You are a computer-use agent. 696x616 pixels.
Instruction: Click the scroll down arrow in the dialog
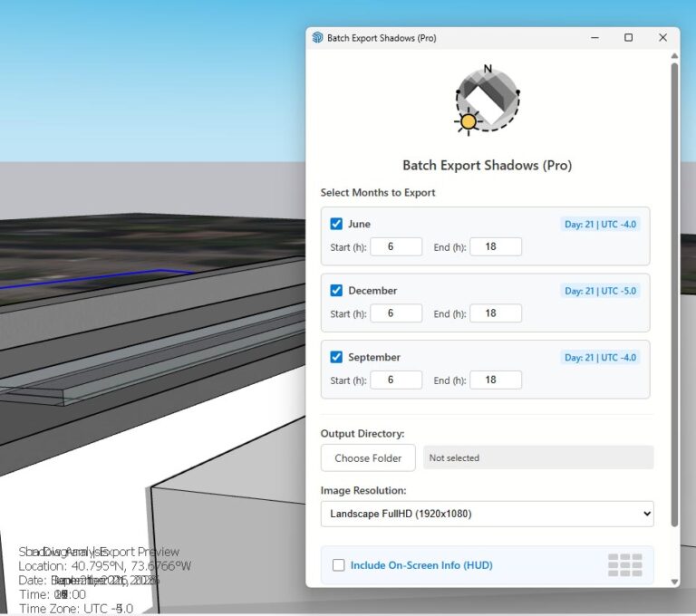(x=673, y=581)
